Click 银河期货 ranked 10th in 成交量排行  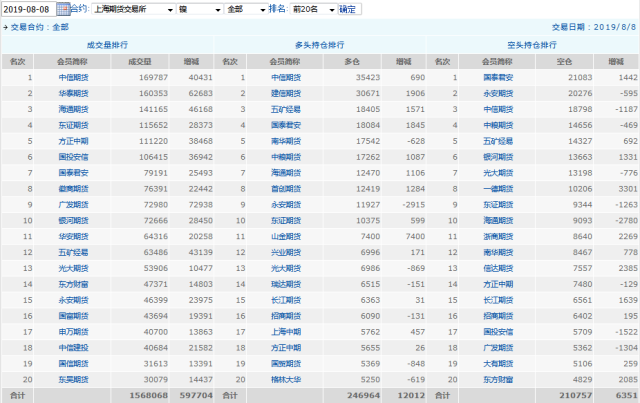point(73,221)
